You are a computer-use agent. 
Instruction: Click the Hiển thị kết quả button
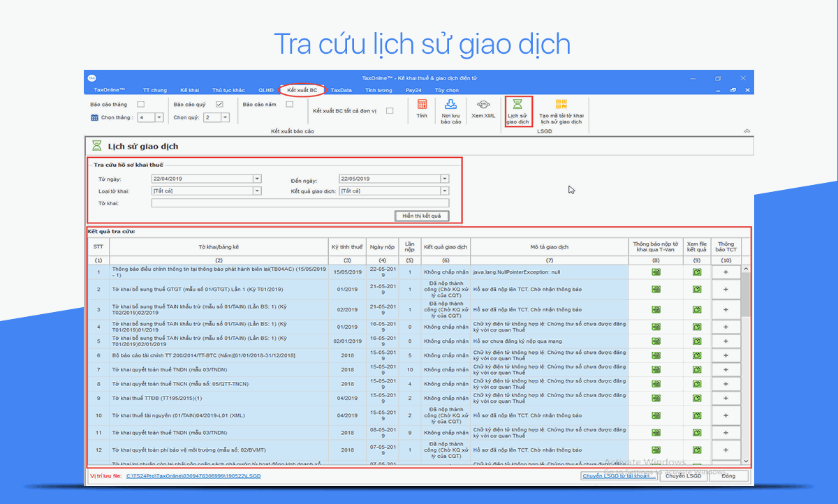(x=421, y=216)
